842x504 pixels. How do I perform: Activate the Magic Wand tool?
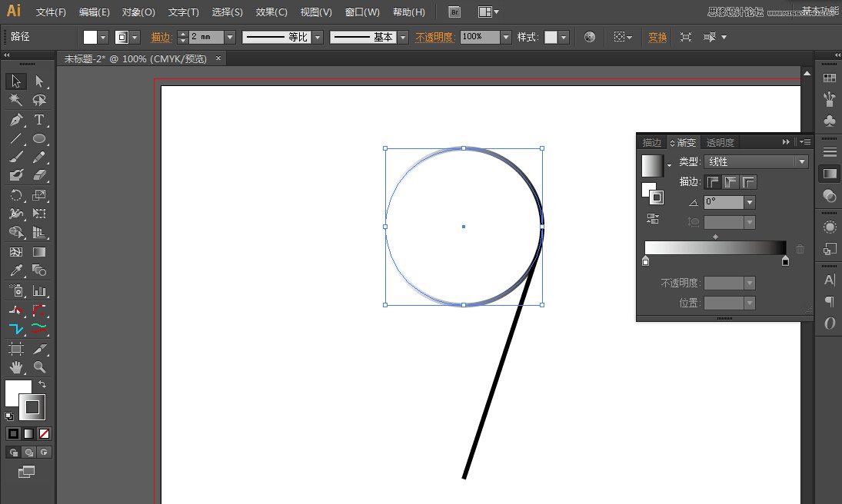(15, 100)
